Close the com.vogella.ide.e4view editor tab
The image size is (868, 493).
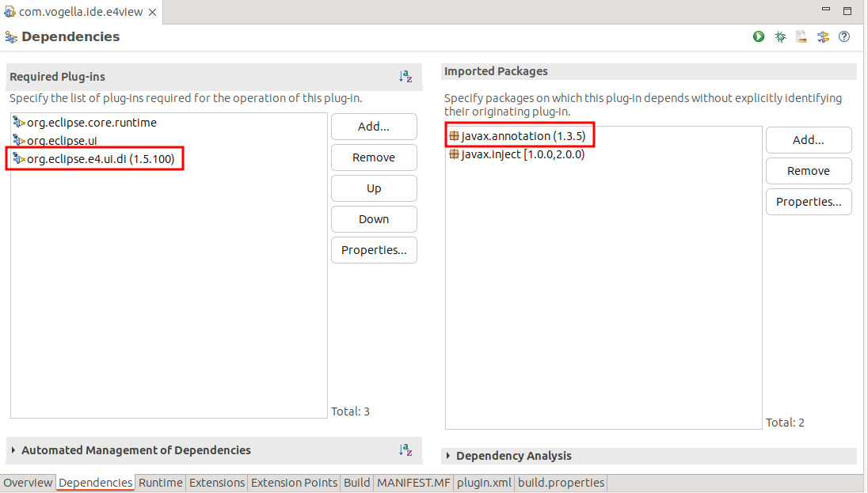[152, 12]
